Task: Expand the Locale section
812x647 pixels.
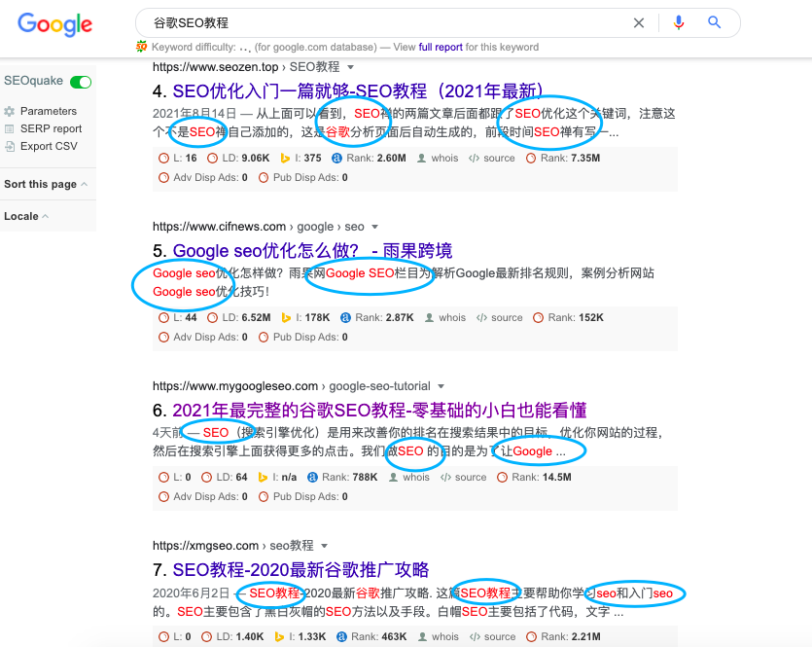Action: pos(26,217)
